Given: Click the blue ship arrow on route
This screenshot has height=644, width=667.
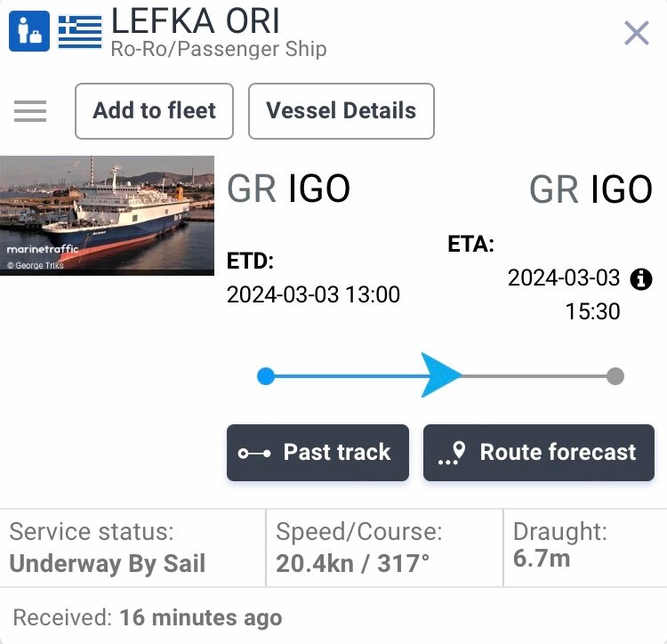Looking at the screenshot, I should pyautogui.click(x=441, y=374).
